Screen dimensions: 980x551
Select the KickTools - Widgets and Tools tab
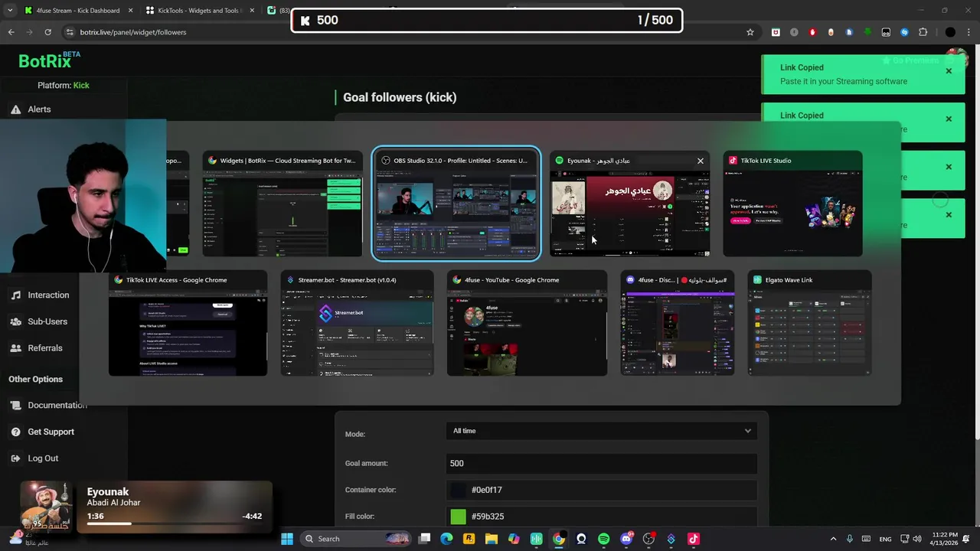coord(199,11)
